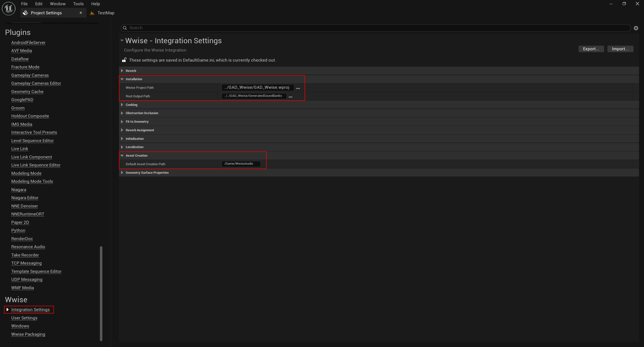Click the Export... button

coord(591,49)
